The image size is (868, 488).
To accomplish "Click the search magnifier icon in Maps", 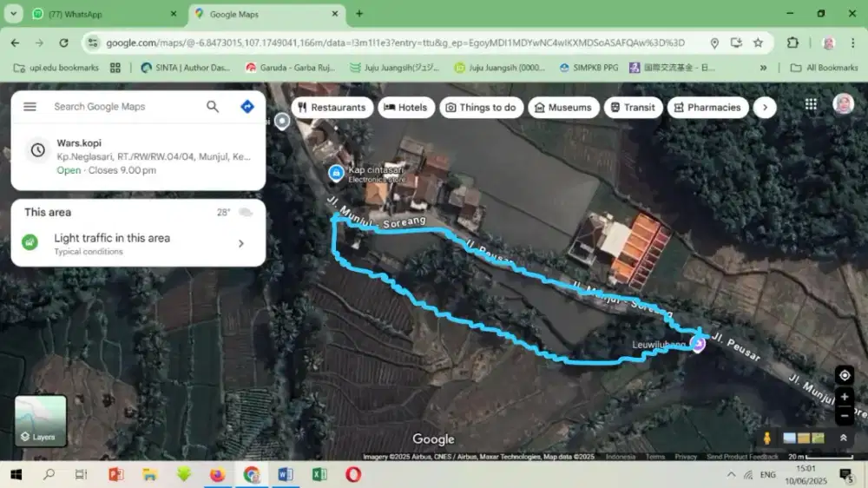I will 213,107.
